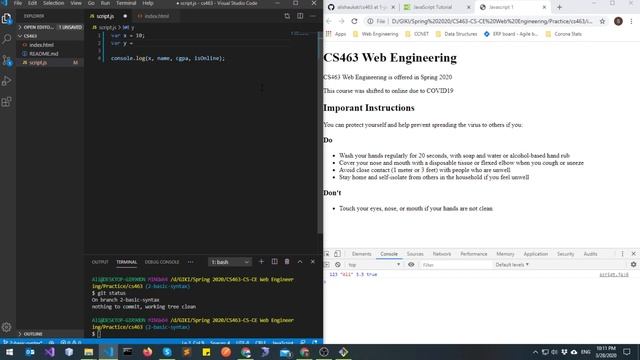Screen dimensions: 640x360
Task: Open more panel tabs ellipsis
Action: pos(191,262)
